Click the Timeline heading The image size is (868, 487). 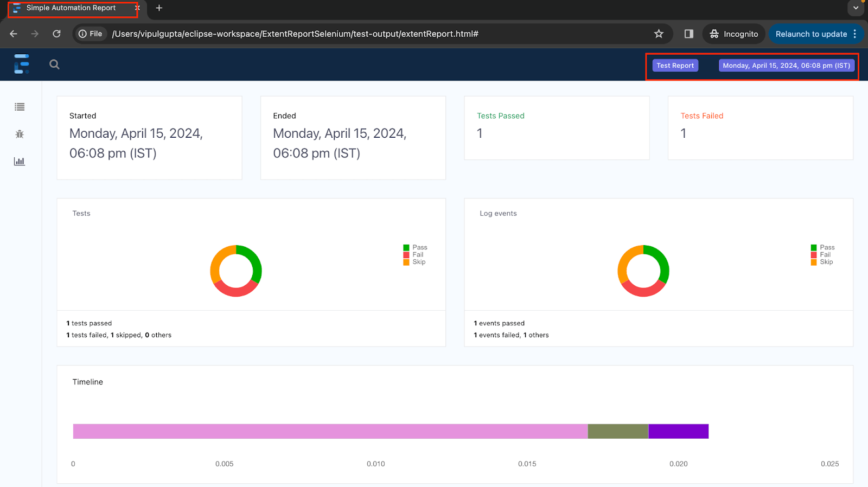tap(88, 382)
